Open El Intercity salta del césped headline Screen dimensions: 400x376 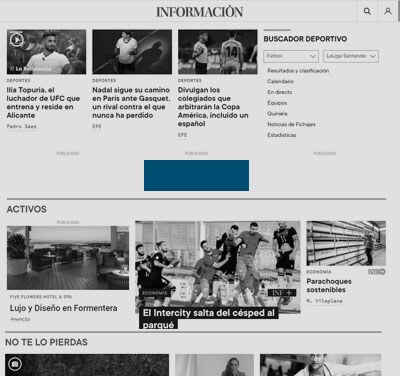pos(209,318)
